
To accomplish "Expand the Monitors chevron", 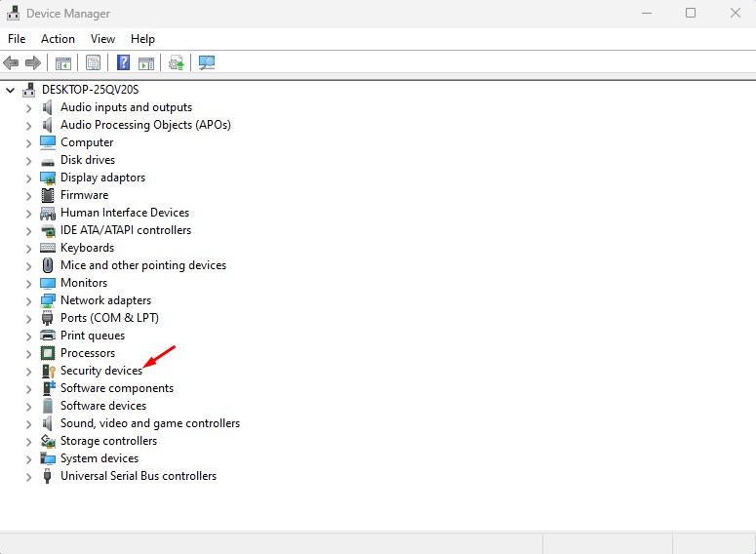I will click(x=28, y=284).
